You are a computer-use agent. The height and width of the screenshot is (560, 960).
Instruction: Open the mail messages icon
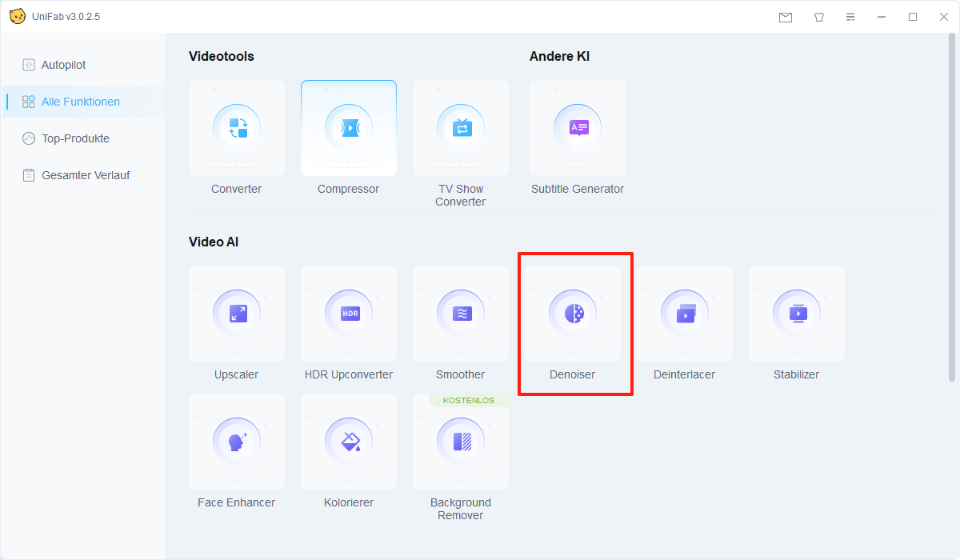pyautogui.click(x=786, y=17)
